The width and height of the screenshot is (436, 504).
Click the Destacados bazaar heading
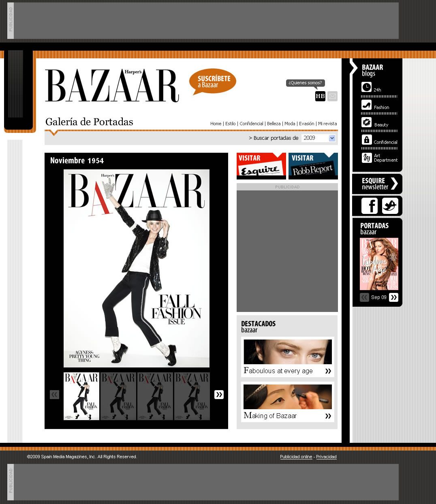(x=258, y=327)
